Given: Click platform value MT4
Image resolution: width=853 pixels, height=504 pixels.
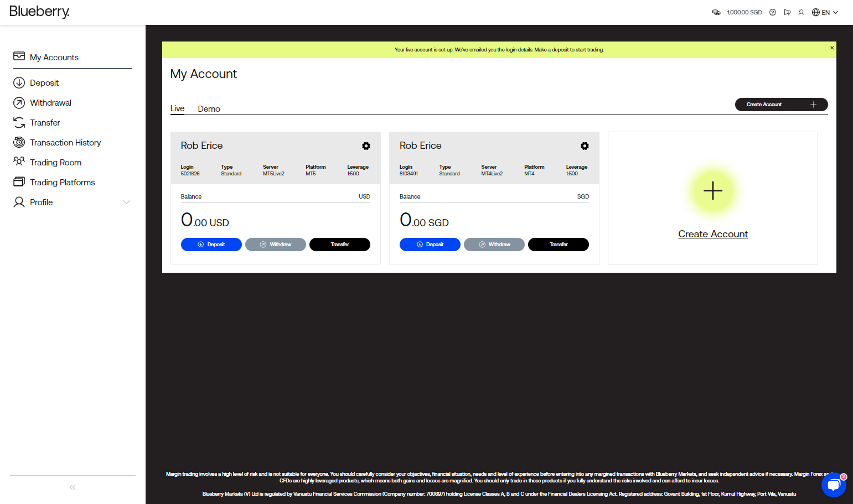Looking at the screenshot, I should pyautogui.click(x=529, y=174).
